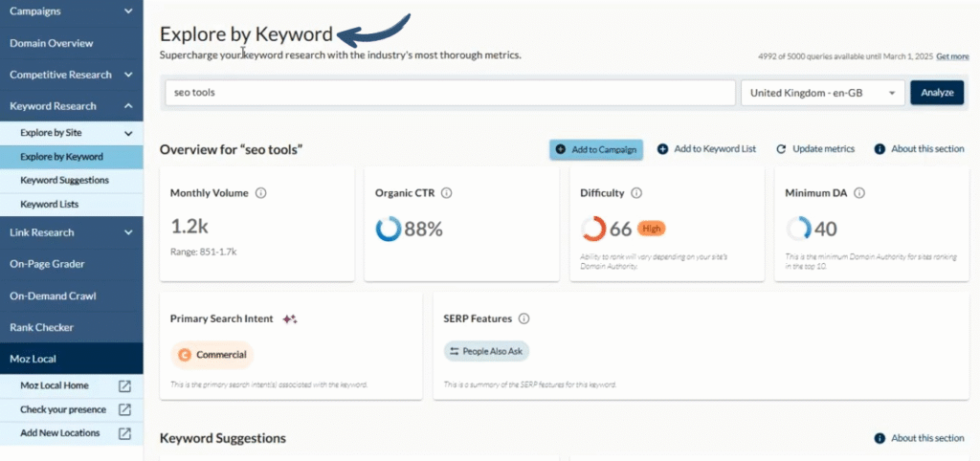This screenshot has height=461, width=980.
Task: Click the Organic CTR donut chart
Action: click(x=389, y=230)
